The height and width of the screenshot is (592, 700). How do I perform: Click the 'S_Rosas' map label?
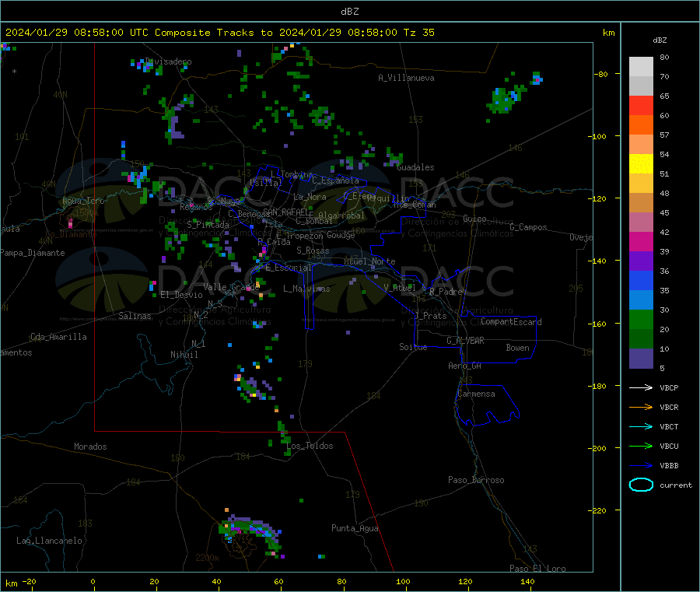(313, 250)
